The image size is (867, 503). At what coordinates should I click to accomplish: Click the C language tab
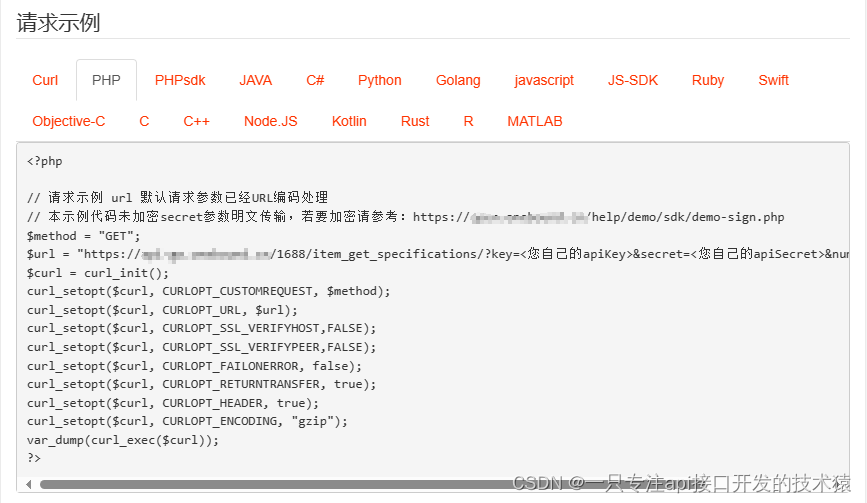pyautogui.click(x=144, y=122)
